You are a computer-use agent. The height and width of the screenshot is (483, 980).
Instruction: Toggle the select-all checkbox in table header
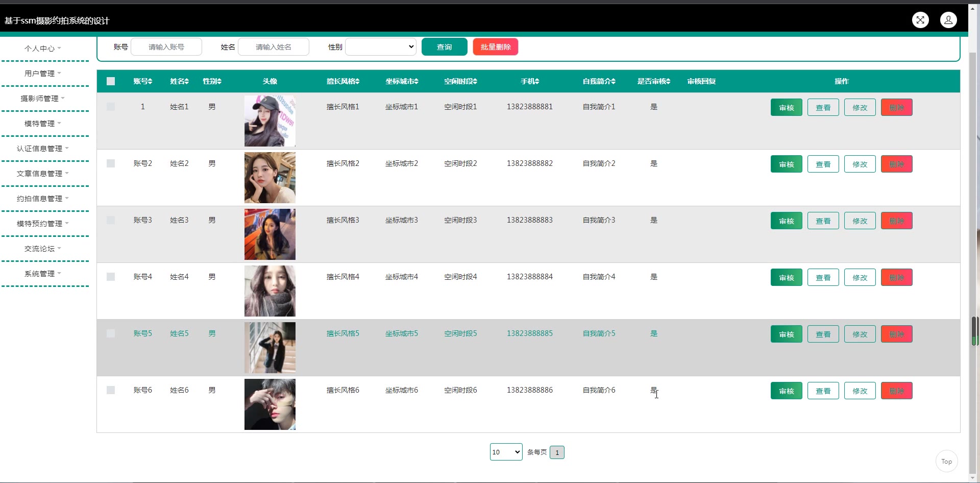(111, 81)
